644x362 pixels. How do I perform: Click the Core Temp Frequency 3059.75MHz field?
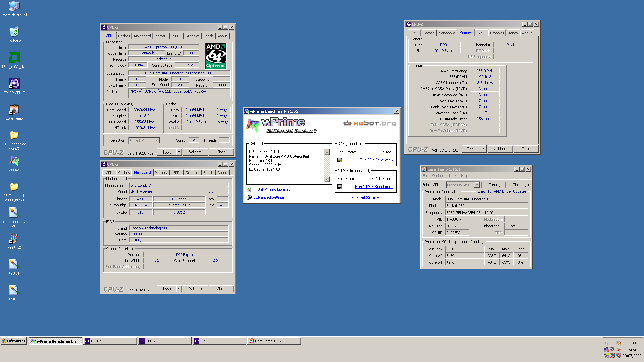486,213
